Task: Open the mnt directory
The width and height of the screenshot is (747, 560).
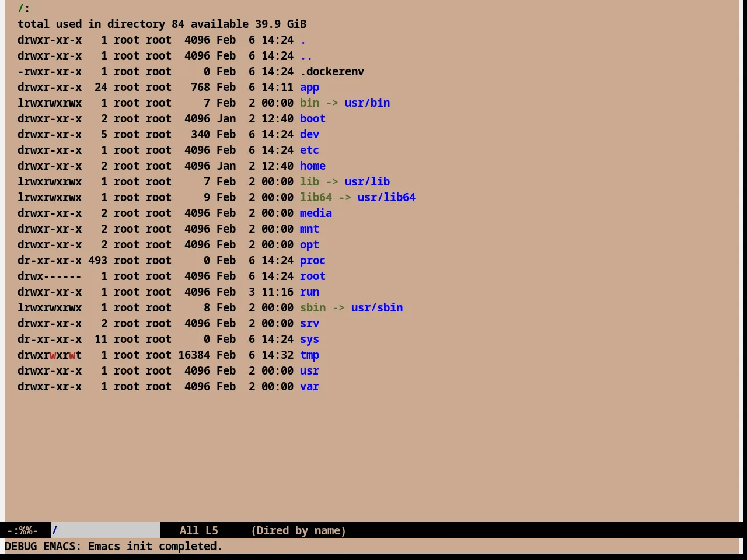Action: (x=309, y=229)
